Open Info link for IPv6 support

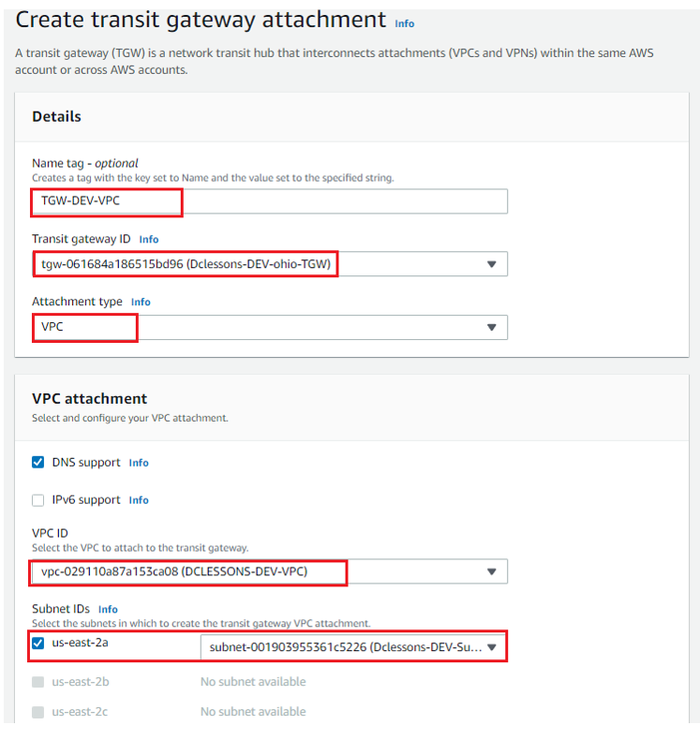click(139, 500)
